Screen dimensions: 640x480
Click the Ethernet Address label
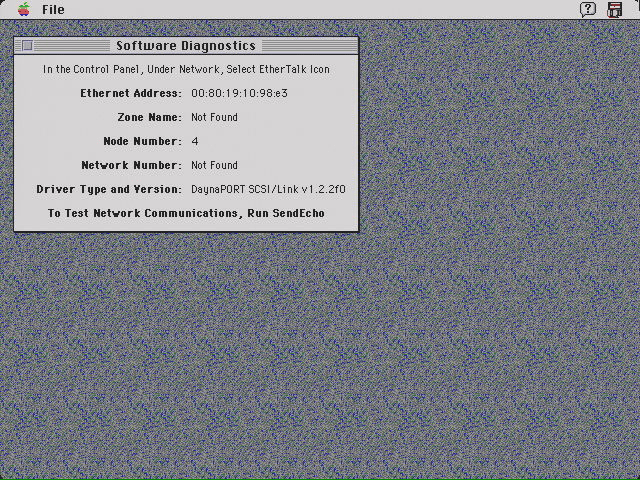(x=131, y=93)
